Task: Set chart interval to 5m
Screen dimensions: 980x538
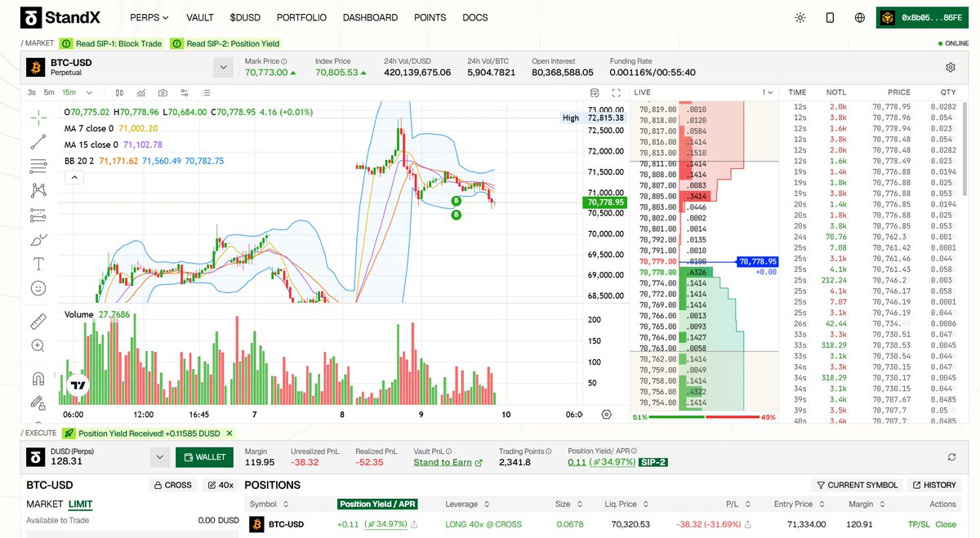Action: (49, 93)
